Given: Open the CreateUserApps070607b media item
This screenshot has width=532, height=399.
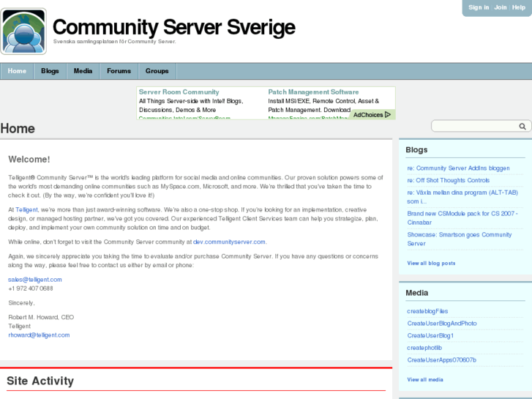Looking at the screenshot, I should [x=442, y=360].
